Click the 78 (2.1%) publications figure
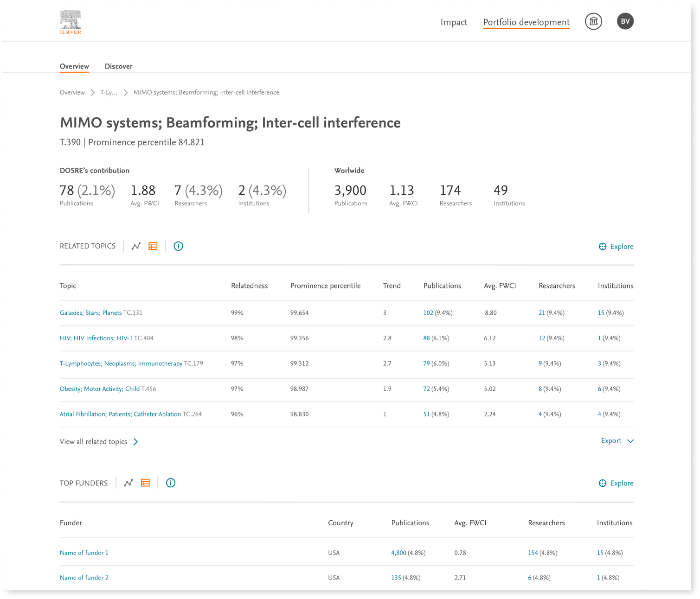 [87, 191]
